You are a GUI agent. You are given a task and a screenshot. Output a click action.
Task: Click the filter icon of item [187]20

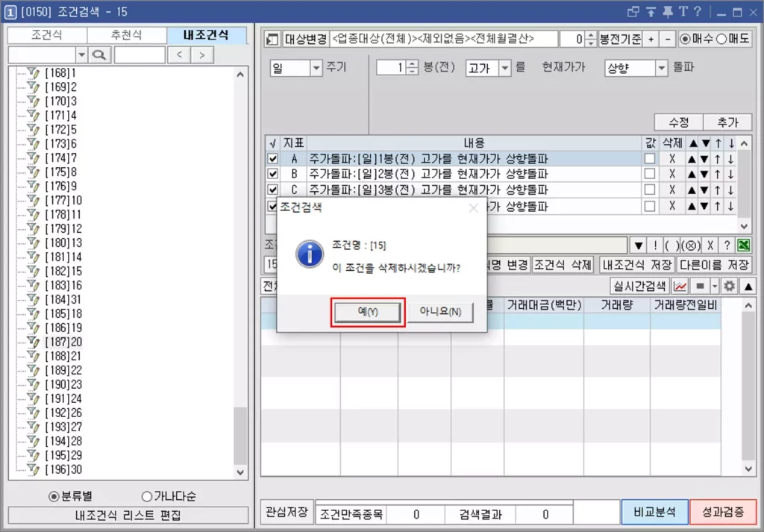pos(33,342)
